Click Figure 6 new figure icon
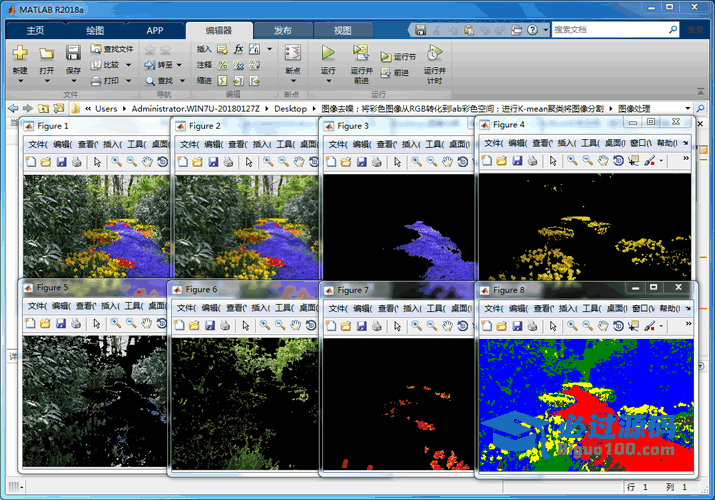This screenshot has width=715, height=500. click(x=179, y=325)
